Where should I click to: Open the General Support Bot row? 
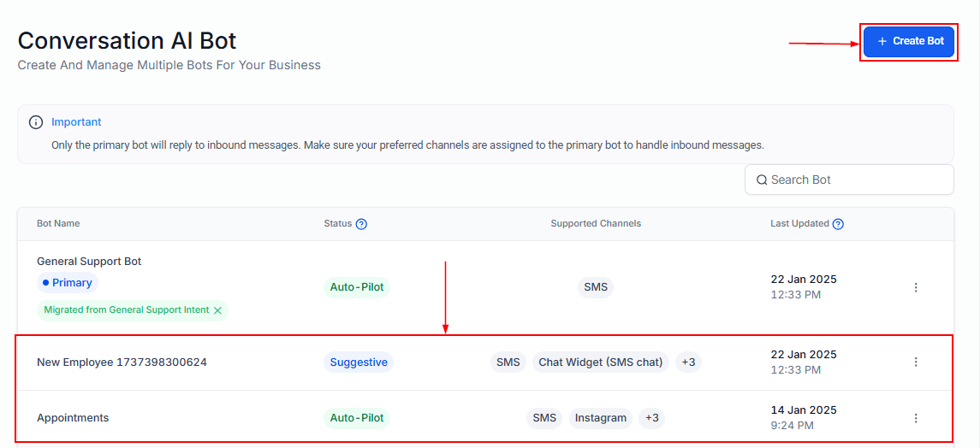coord(89,262)
